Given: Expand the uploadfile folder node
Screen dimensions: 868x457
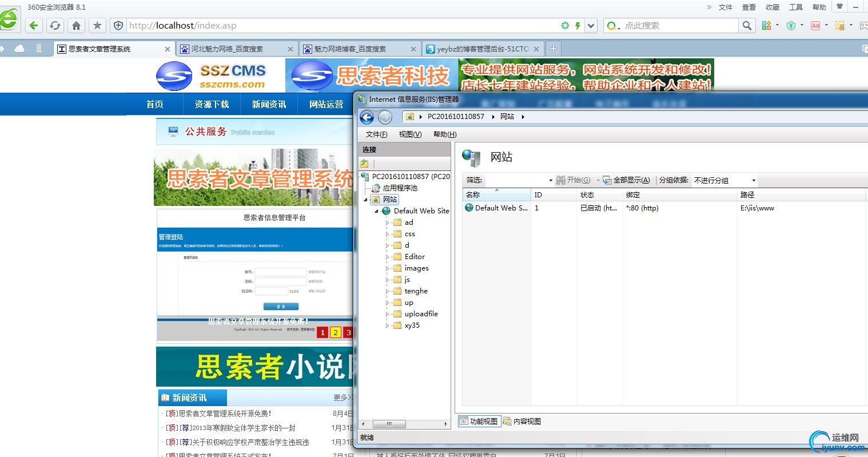Looking at the screenshot, I should click(x=387, y=314).
